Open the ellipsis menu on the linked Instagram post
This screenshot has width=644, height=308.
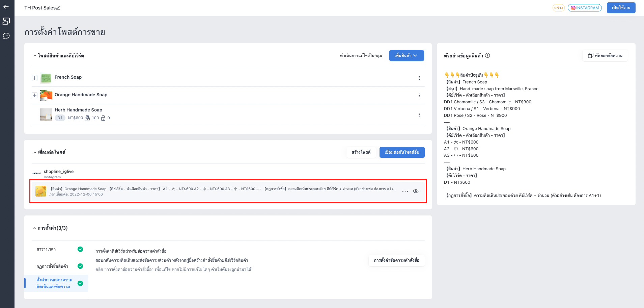pos(405,191)
